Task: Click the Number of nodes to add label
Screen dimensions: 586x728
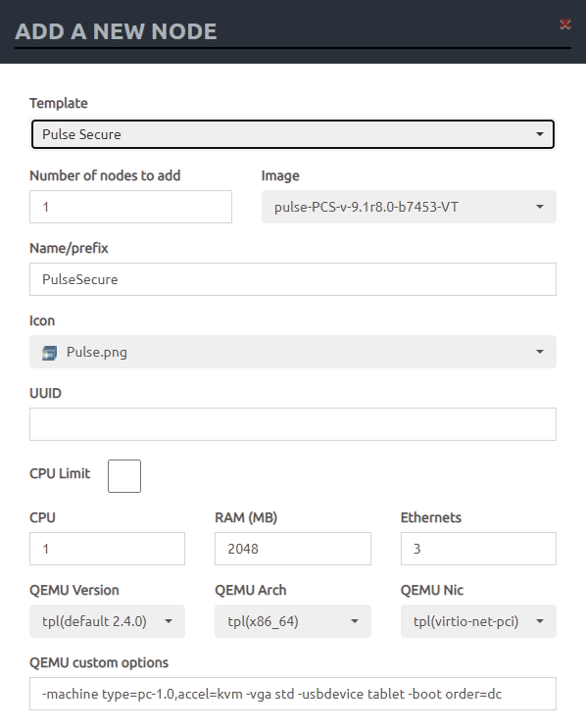Action: 105,175
